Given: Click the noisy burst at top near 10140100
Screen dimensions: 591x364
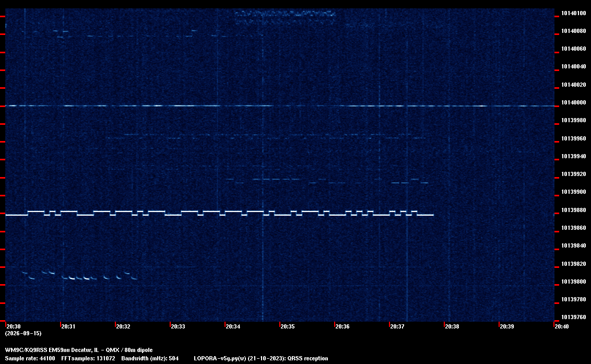Looking at the screenshot, I should pyautogui.click(x=285, y=17).
